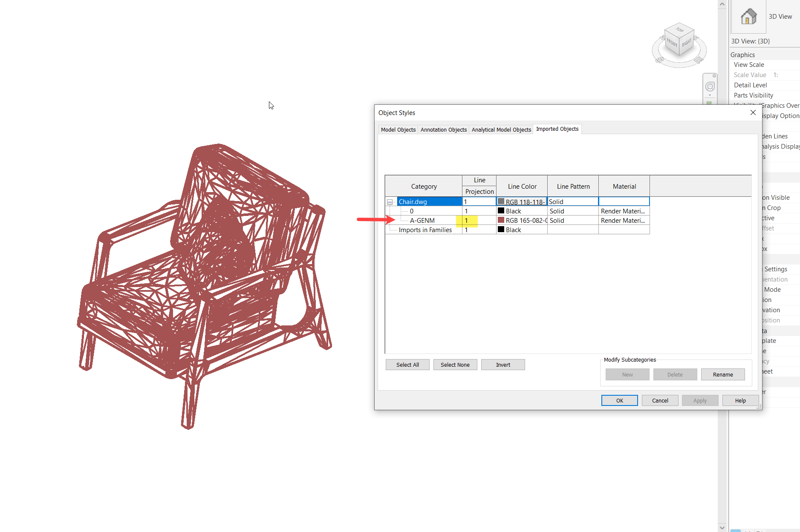Image resolution: width=800 pixels, height=532 pixels.
Task: Click the FRONT face of the ViewCube
Action: (x=672, y=43)
